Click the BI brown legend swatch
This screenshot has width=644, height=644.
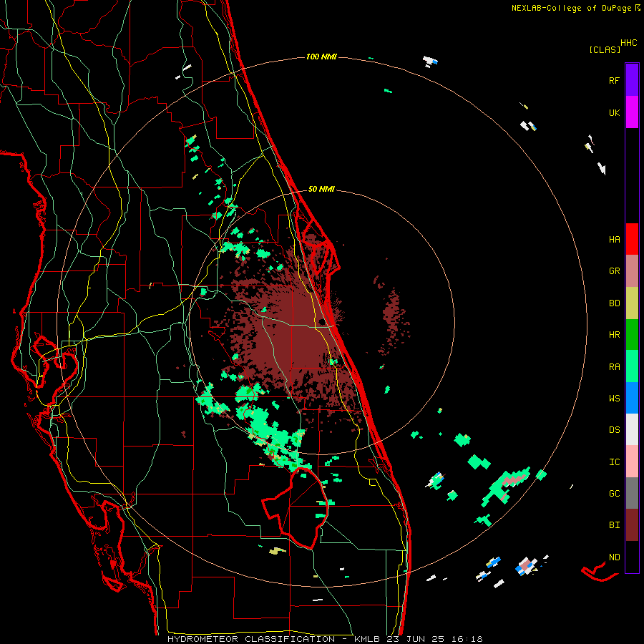click(632, 525)
